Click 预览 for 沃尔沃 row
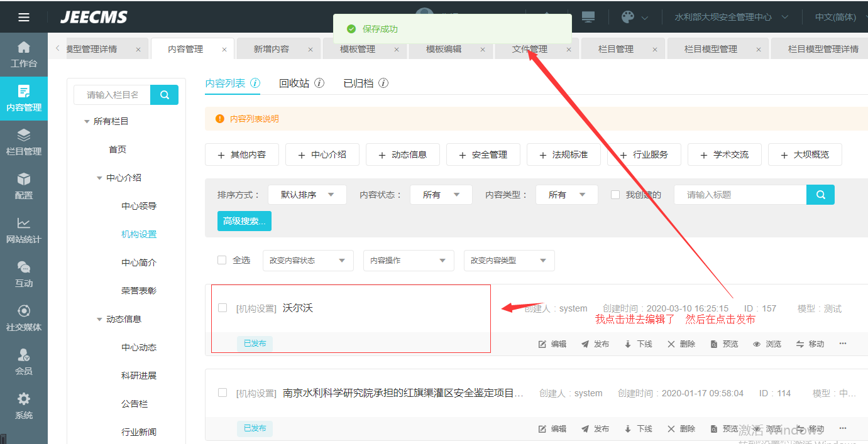868x444 pixels. (724, 344)
